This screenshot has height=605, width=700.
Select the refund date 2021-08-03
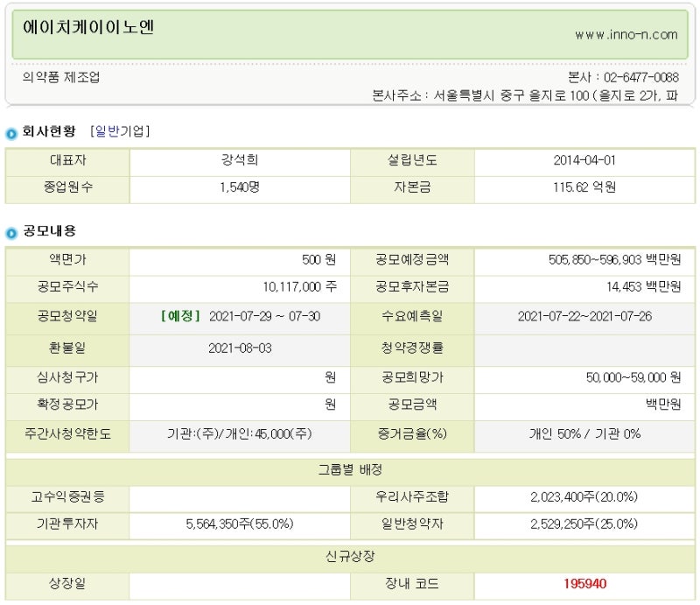pyautogui.click(x=240, y=348)
